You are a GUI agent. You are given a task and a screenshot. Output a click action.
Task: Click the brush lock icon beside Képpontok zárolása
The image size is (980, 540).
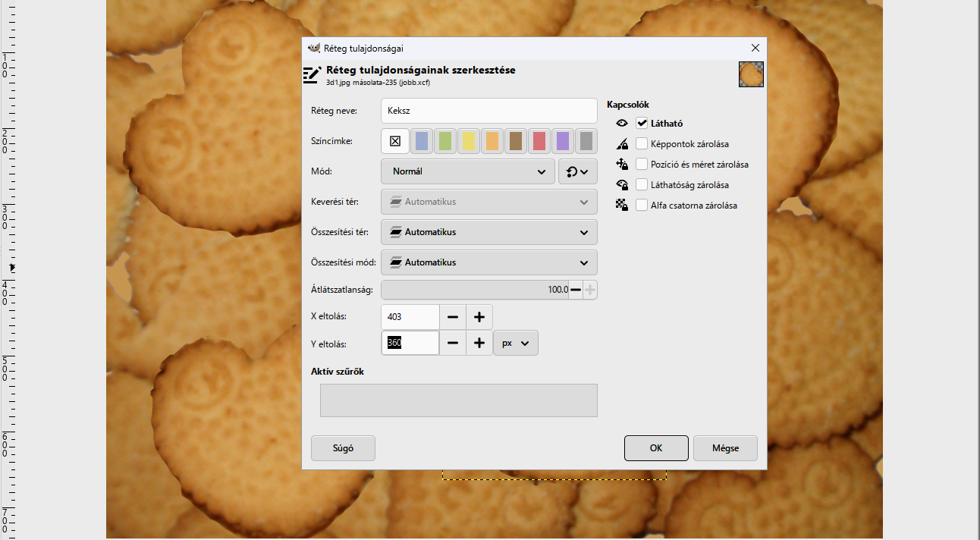point(622,143)
